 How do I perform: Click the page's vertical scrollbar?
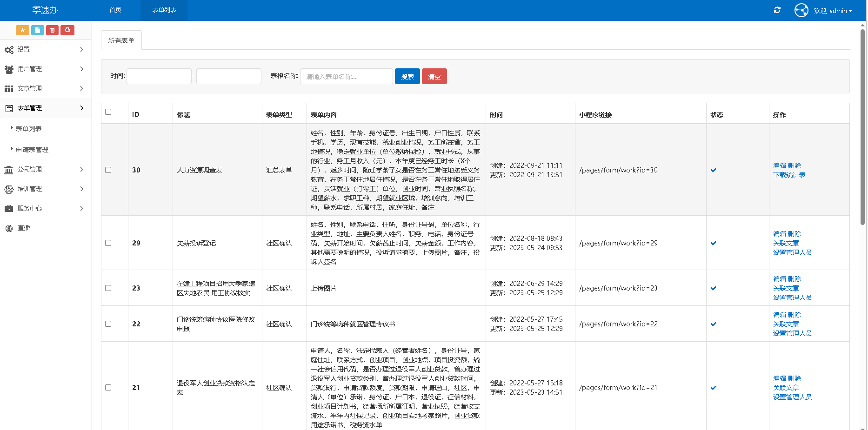point(862,126)
